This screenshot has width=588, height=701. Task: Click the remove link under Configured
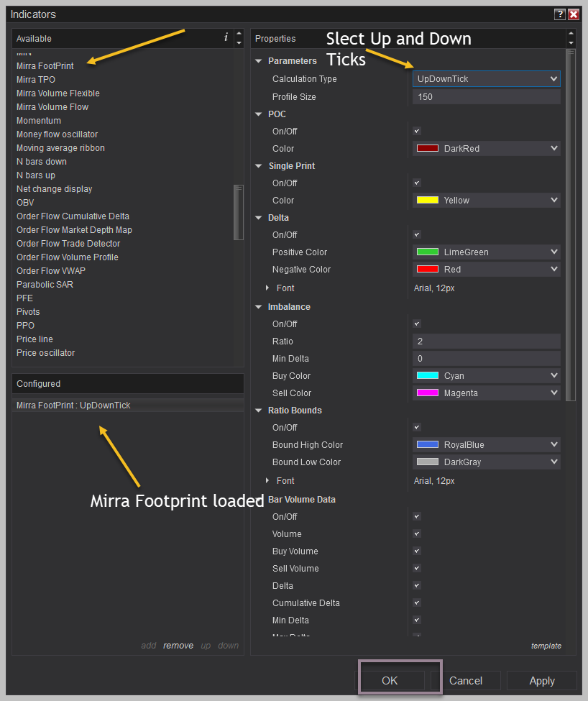coord(178,646)
